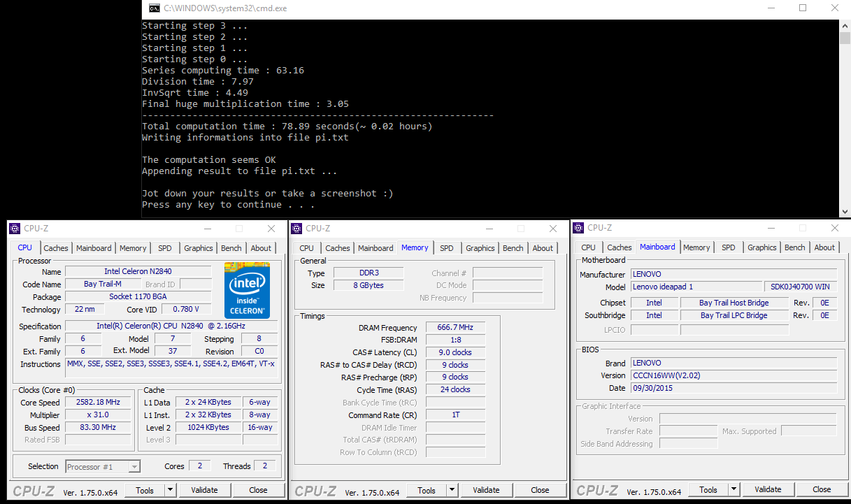
Task: Open Memory tab in left CPU-Z window
Action: [133, 248]
